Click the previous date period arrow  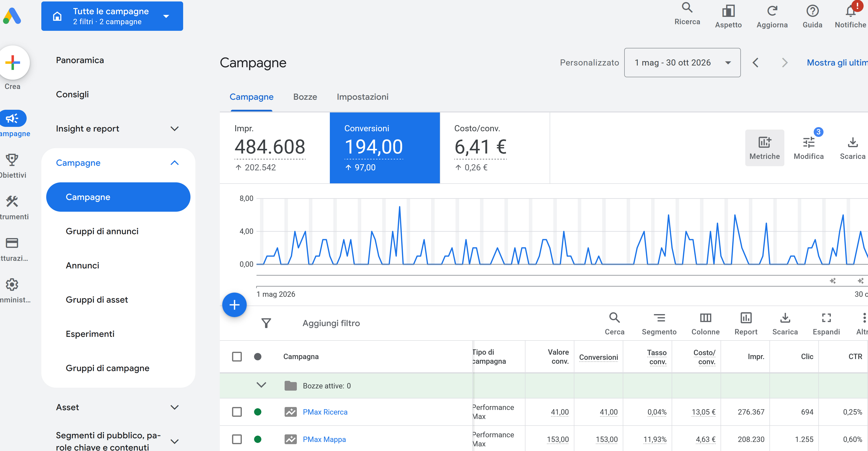(x=756, y=63)
